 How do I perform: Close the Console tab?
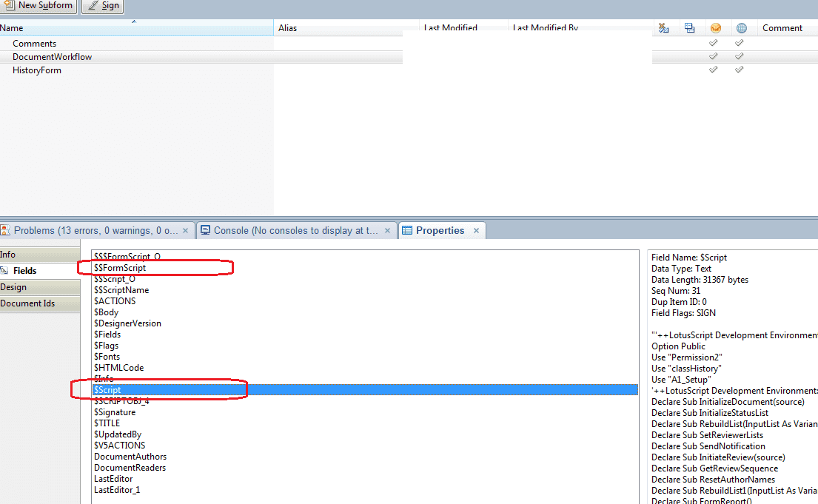click(388, 231)
